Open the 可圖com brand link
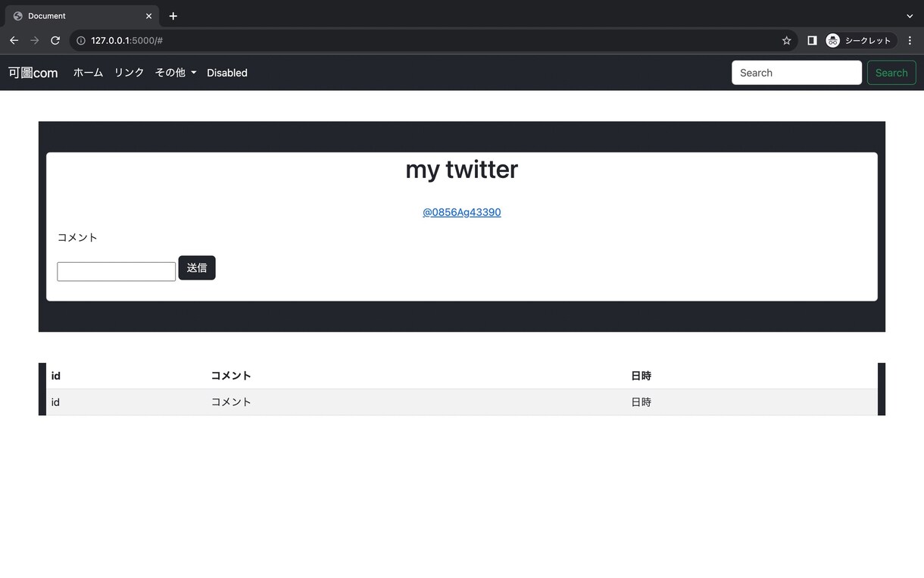This screenshot has width=924, height=578. pyautogui.click(x=33, y=73)
